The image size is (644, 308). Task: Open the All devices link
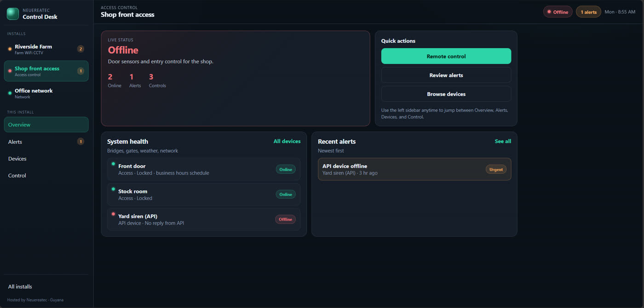point(287,141)
